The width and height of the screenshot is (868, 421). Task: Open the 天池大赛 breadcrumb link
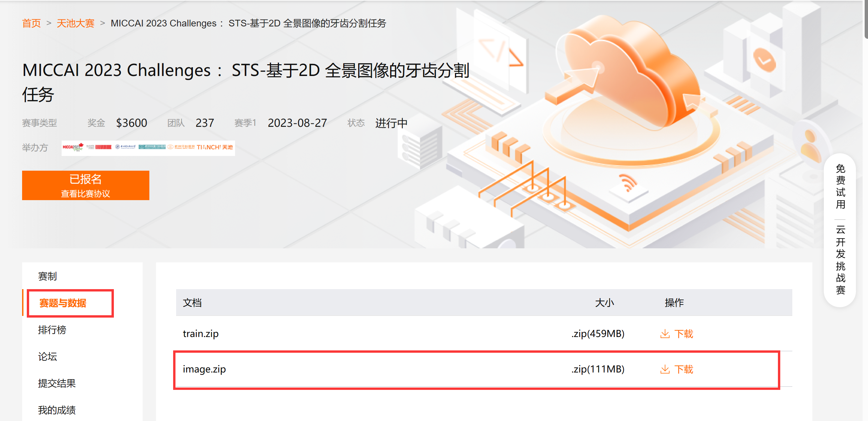coord(75,23)
